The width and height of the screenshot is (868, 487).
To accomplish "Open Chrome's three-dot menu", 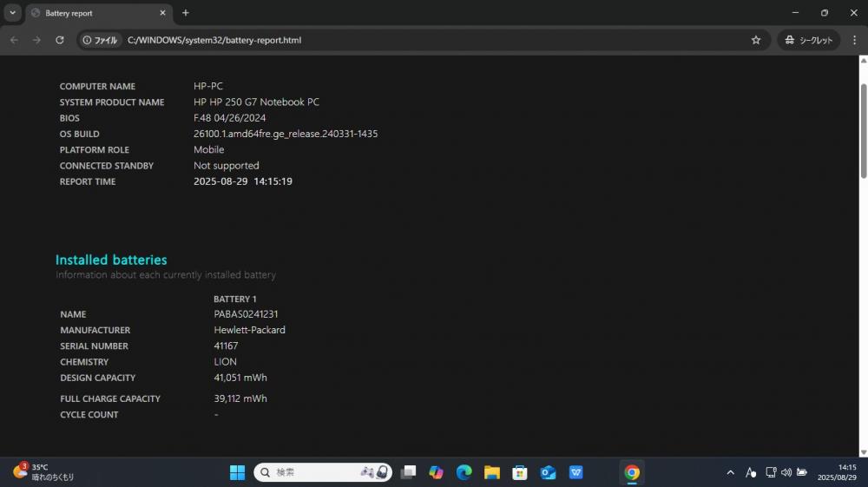I will coord(854,40).
